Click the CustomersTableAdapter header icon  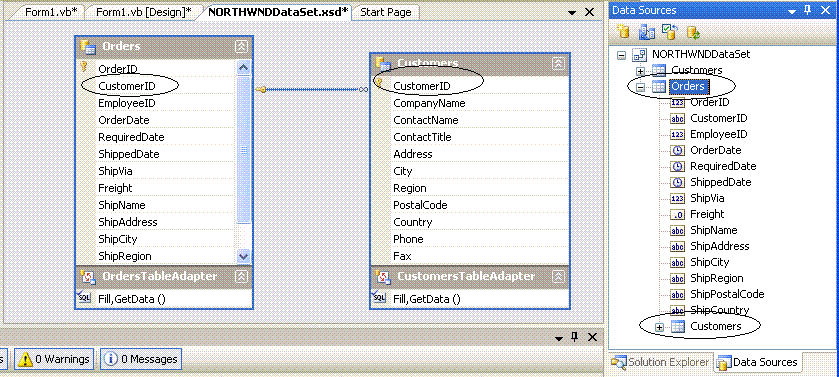click(x=383, y=276)
